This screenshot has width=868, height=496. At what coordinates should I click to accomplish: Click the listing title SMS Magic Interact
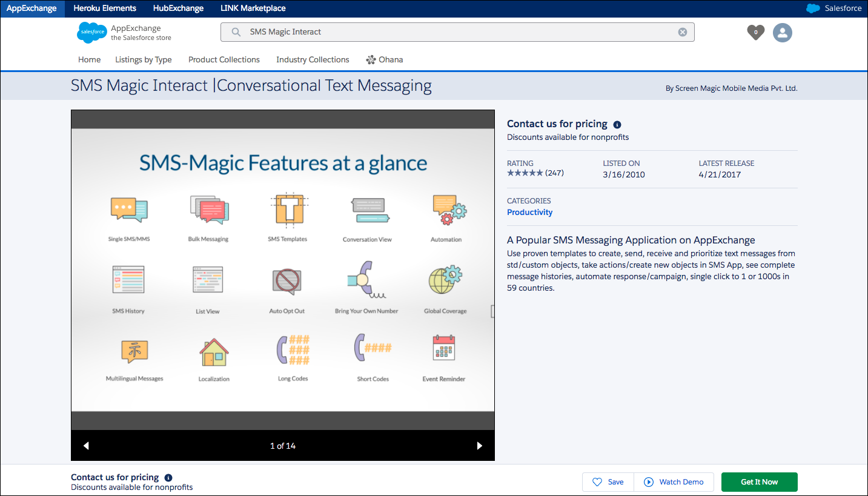[x=251, y=85]
